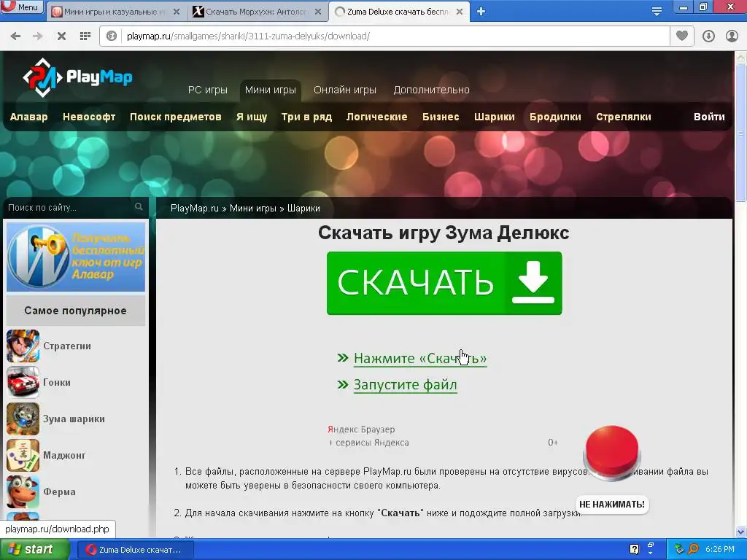Open the Opera Menu button
747x560 pixels.
pos(22,7)
